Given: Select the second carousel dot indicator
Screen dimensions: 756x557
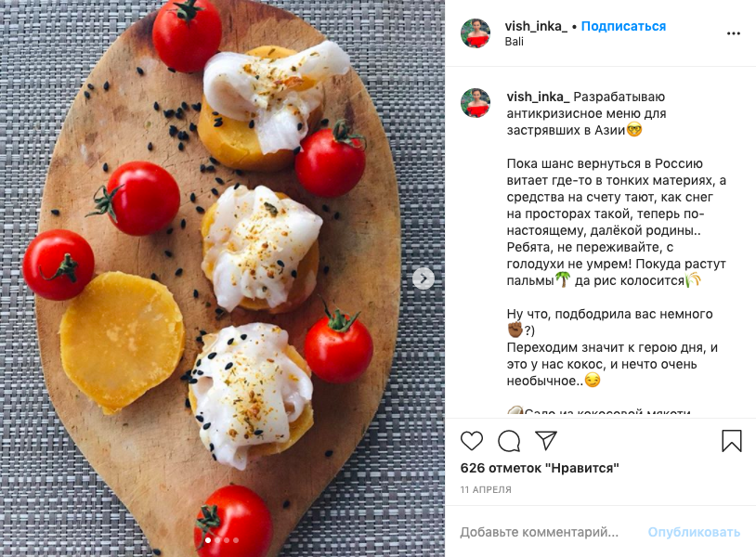Looking at the screenshot, I should tap(217, 540).
